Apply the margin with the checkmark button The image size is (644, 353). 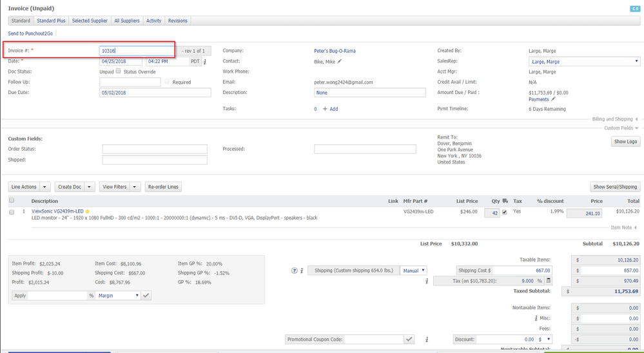click(x=146, y=295)
